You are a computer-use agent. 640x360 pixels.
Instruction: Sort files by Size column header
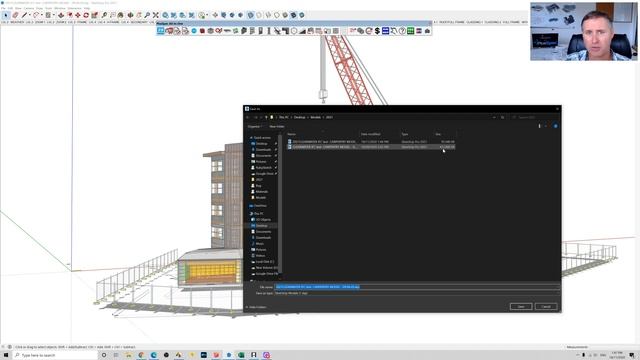438,134
